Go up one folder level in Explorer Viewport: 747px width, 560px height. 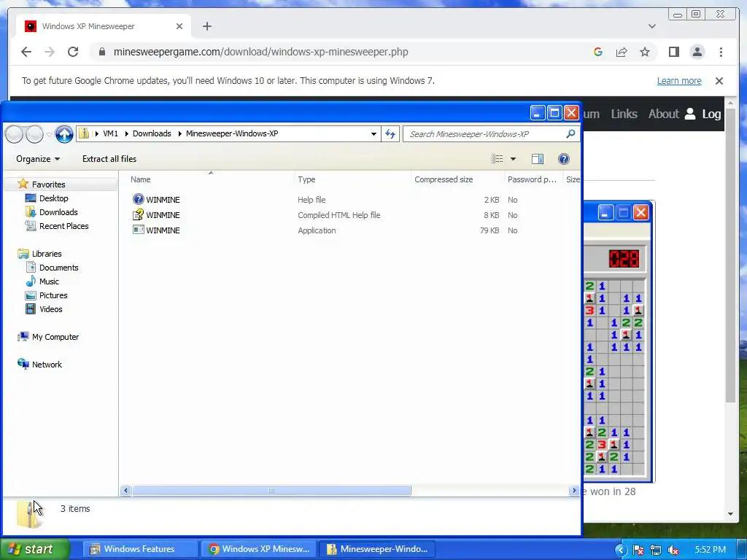[64, 134]
